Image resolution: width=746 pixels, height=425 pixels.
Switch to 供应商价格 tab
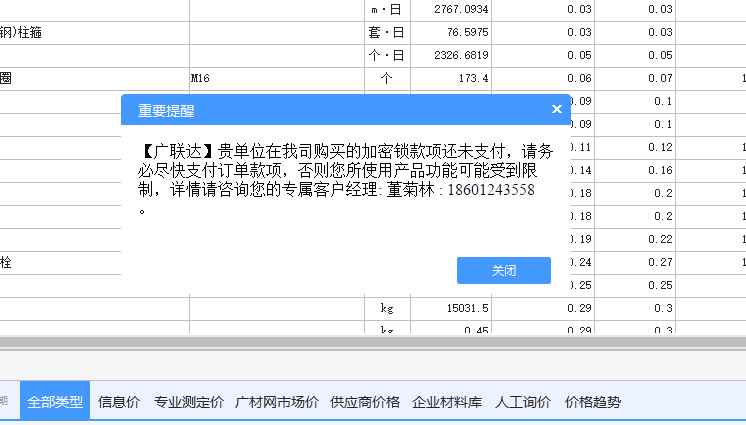pyautogui.click(x=365, y=402)
